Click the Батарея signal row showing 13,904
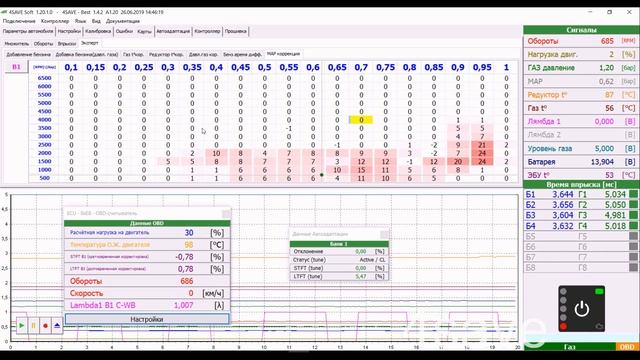Screen dimensions: 640x360 [x=581, y=162]
